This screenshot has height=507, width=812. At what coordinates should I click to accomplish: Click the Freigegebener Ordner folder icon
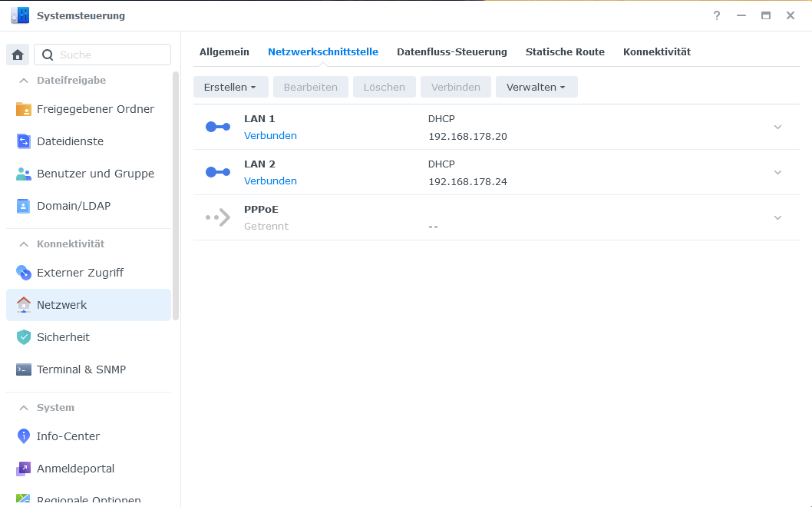pyautogui.click(x=23, y=109)
